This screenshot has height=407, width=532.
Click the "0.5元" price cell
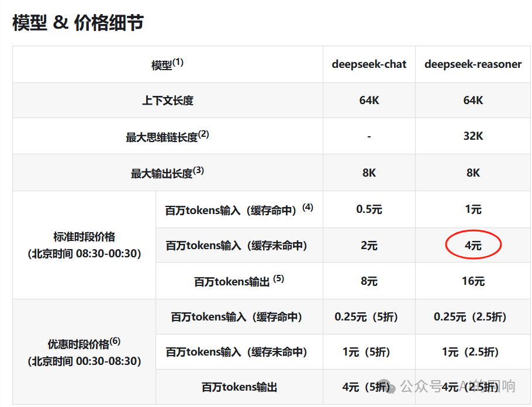click(369, 209)
